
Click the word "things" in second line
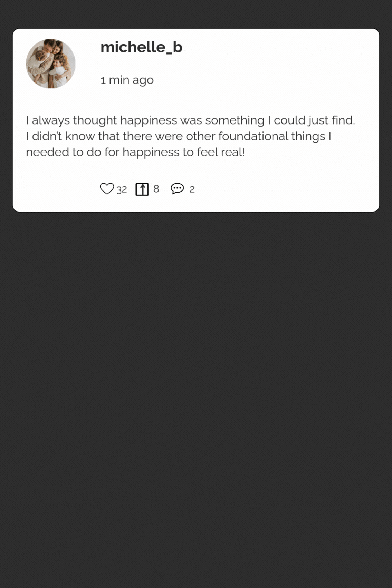308,136
